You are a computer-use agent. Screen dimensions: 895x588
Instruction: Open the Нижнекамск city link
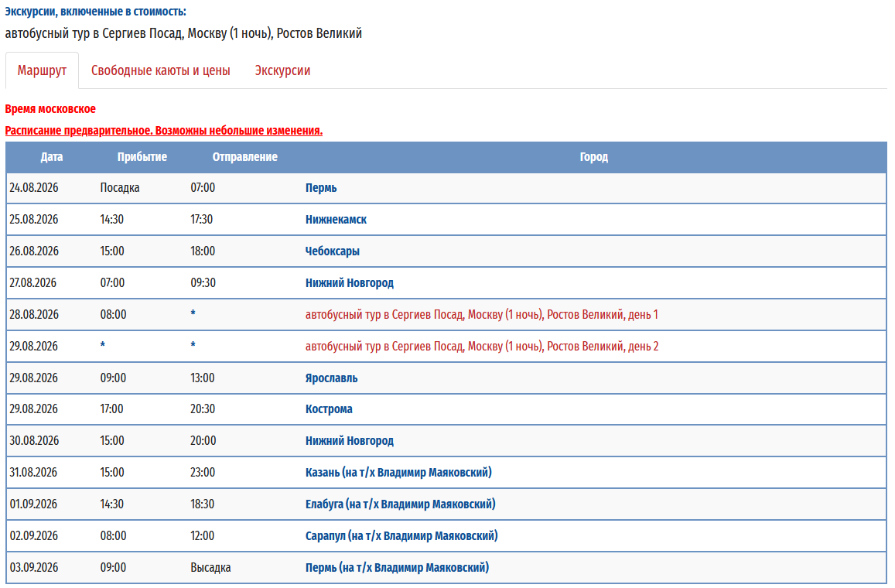coord(336,220)
